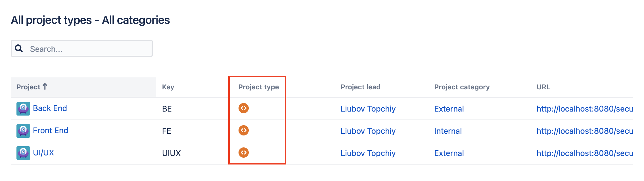The height and width of the screenshot is (181, 644).
Task: Open the UI/UX project link
Action: (x=43, y=153)
